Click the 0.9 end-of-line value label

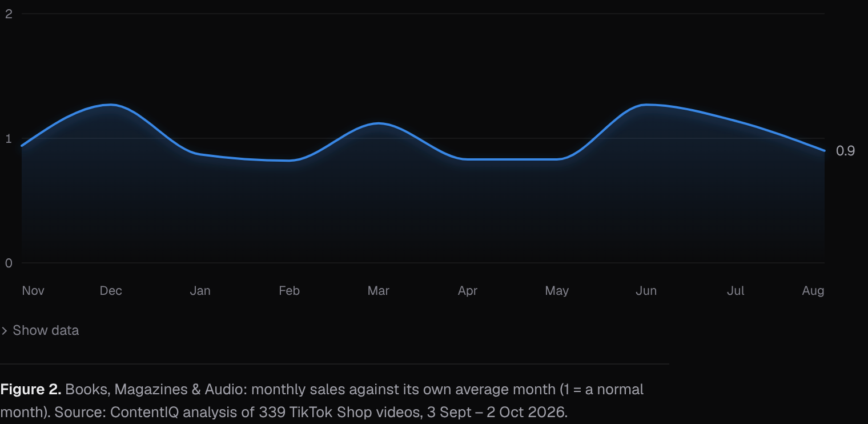(x=845, y=151)
